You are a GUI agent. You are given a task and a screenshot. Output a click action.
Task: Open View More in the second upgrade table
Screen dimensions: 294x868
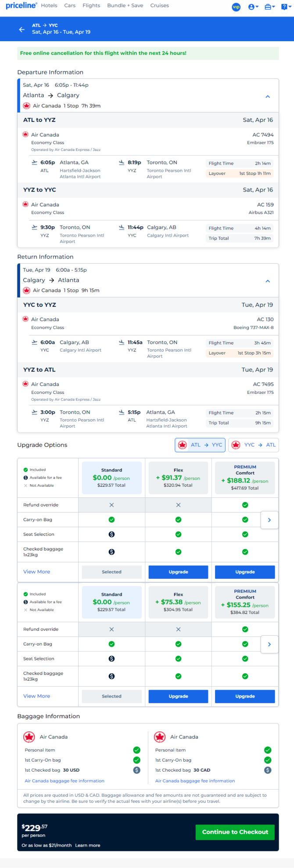click(x=37, y=696)
